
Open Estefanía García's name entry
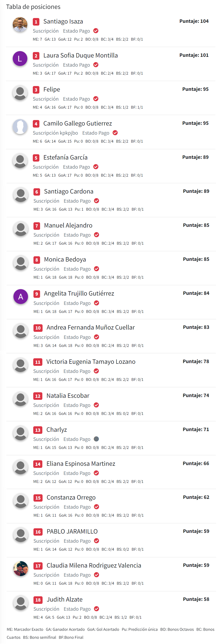(x=65, y=157)
